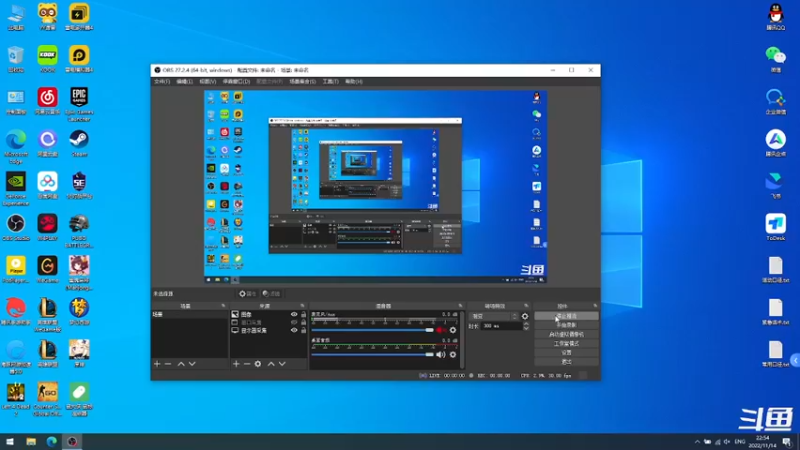Move the source up in the Sources panel
800x450 pixels.
271,364
